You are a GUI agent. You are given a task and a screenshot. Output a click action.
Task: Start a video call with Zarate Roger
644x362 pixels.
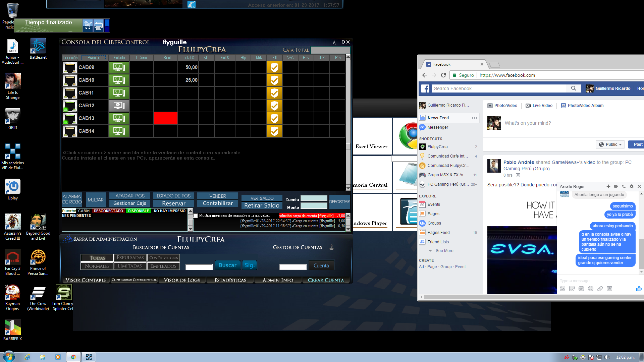[x=616, y=186]
